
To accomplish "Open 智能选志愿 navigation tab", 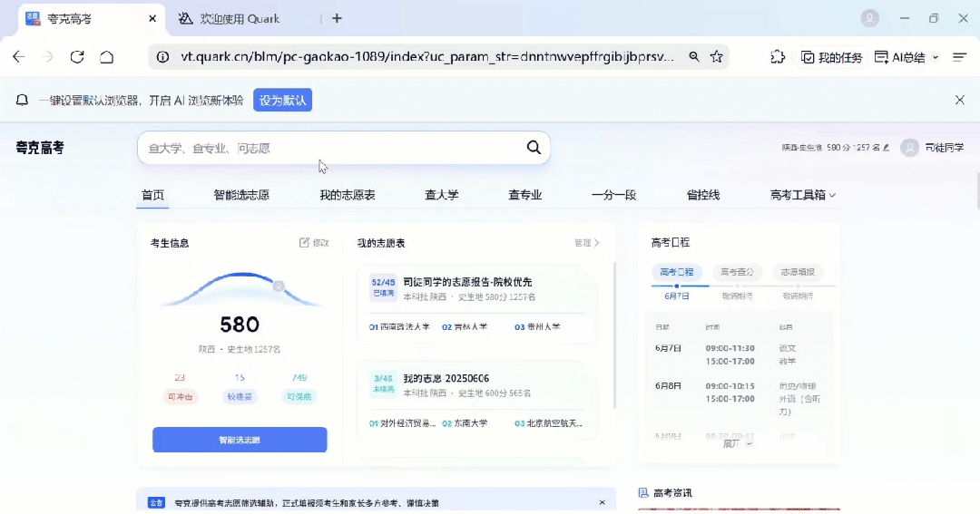I will [x=241, y=195].
